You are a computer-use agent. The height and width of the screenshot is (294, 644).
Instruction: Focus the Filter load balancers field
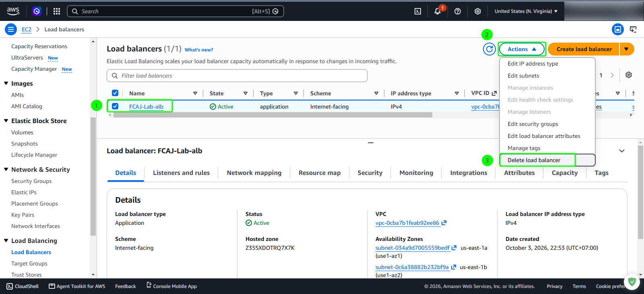[x=237, y=76]
